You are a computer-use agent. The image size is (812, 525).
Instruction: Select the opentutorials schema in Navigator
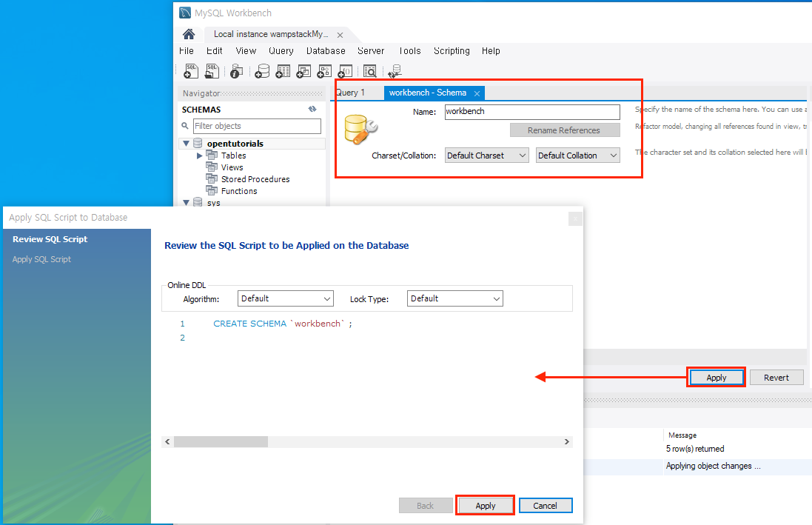click(x=235, y=144)
